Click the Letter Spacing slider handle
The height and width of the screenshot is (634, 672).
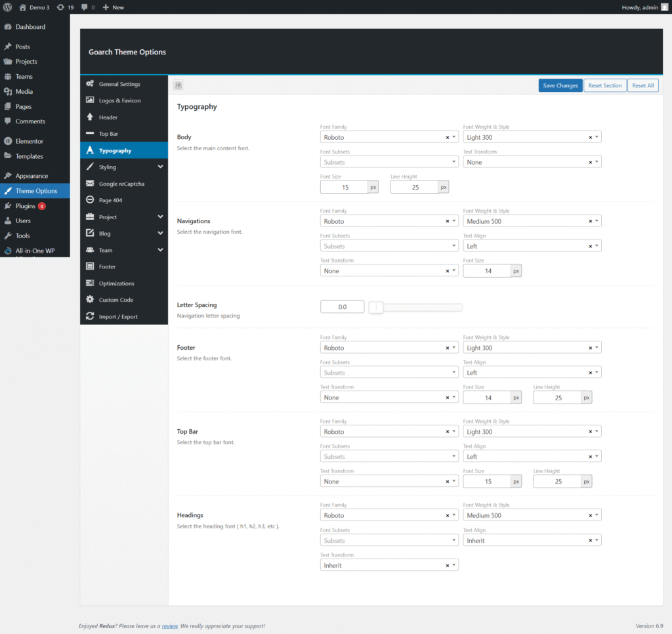point(376,307)
